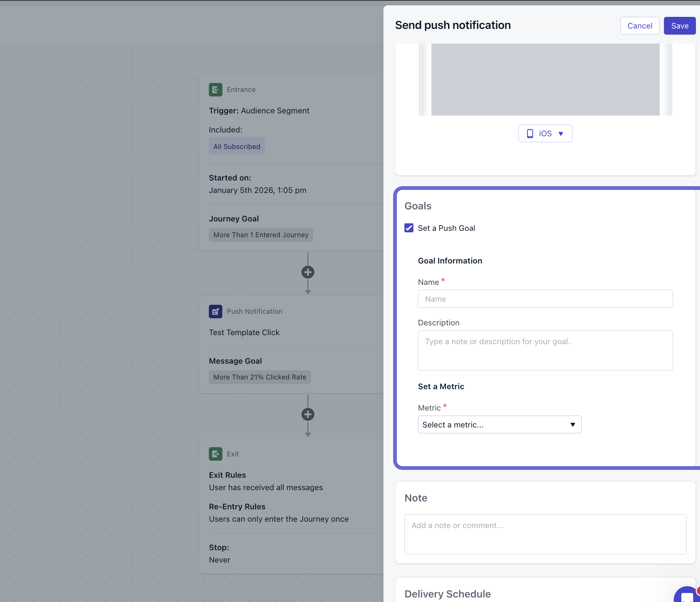The width and height of the screenshot is (700, 602).
Task: Click the phone icon in the iOS preview button
Action: 530,133
